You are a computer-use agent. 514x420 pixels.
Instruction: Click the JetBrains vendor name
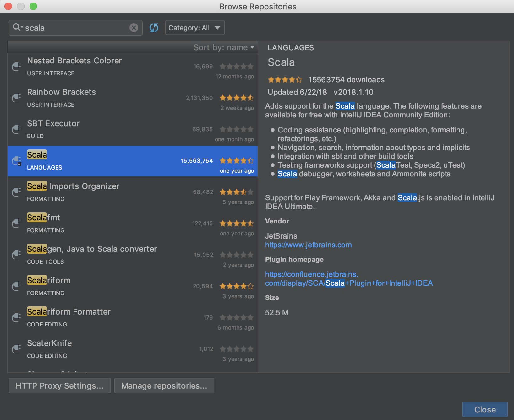pyautogui.click(x=281, y=236)
